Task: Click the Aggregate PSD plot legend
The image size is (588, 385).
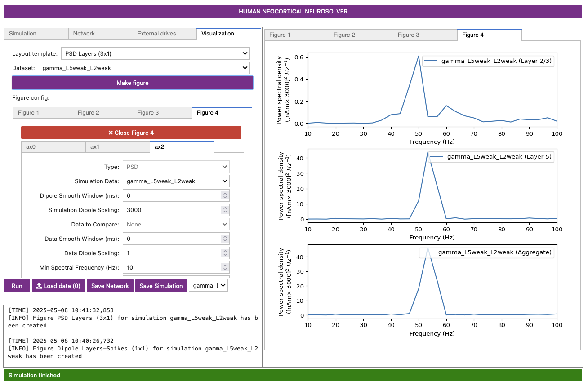Action: [487, 252]
